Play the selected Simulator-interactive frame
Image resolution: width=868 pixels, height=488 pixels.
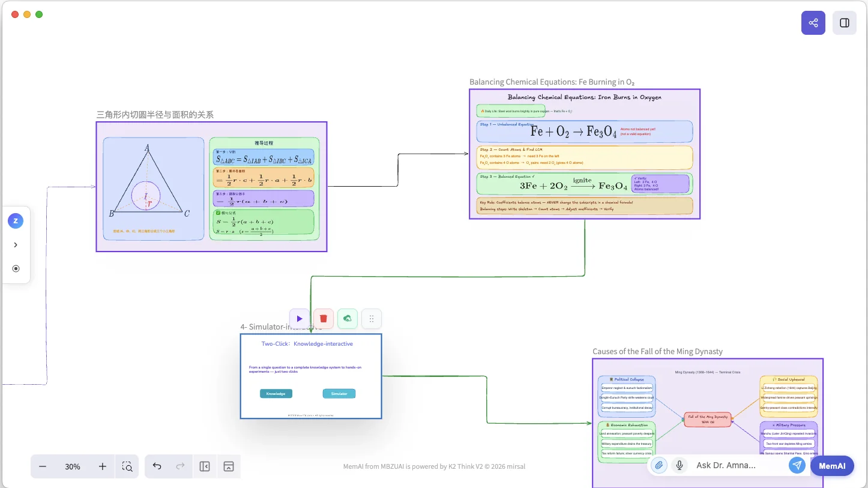tap(299, 319)
